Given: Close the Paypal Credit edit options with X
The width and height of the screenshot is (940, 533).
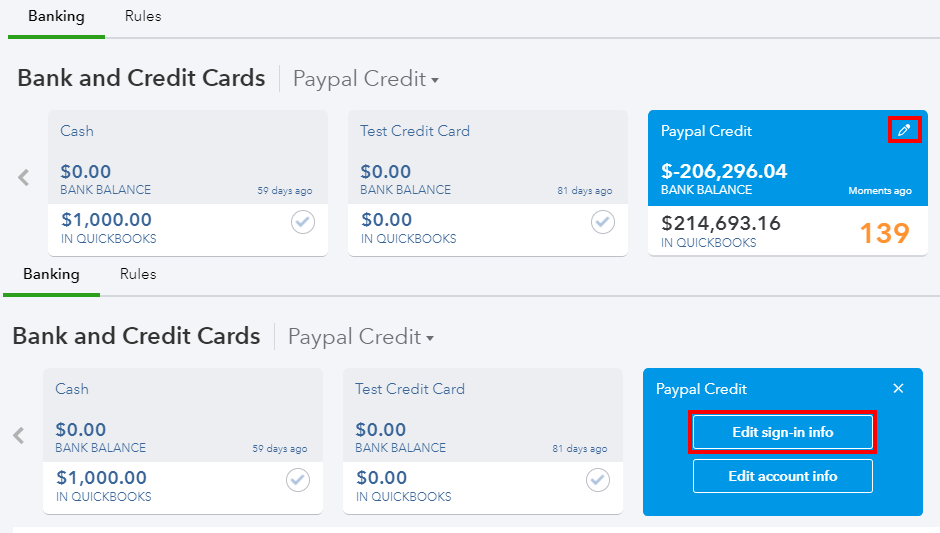Looking at the screenshot, I should click(x=898, y=388).
